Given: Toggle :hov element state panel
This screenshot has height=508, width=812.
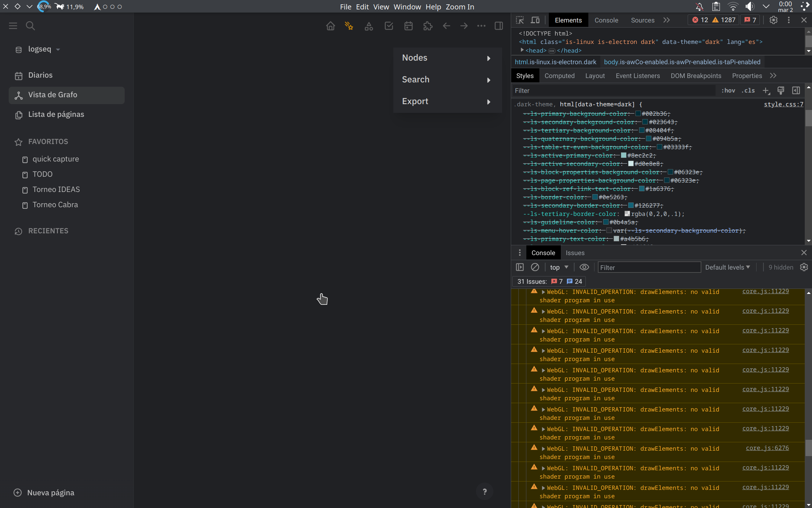Looking at the screenshot, I should [x=728, y=91].
